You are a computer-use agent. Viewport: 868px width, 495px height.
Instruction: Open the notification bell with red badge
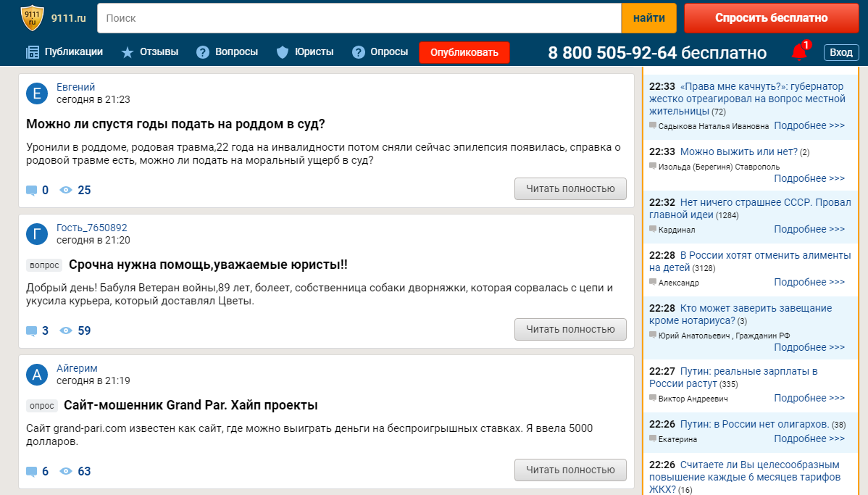(798, 51)
